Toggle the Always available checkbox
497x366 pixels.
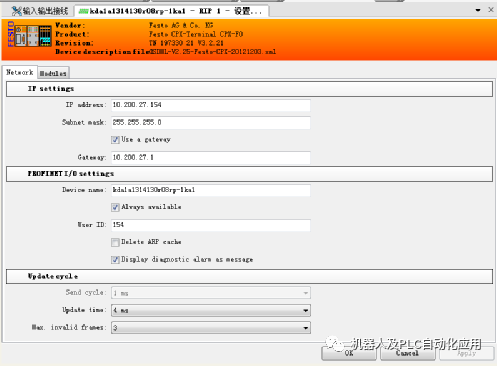coord(115,207)
